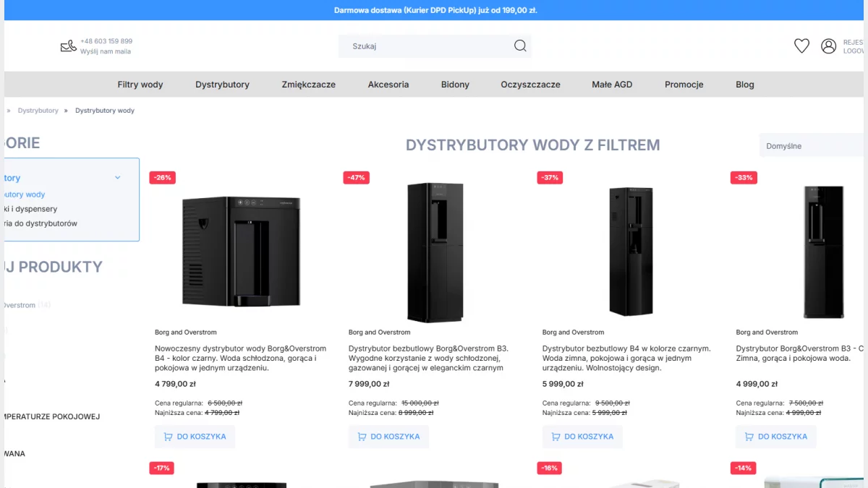Open the user account icon
This screenshot has width=868, height=488.
[x=828, y=46]
